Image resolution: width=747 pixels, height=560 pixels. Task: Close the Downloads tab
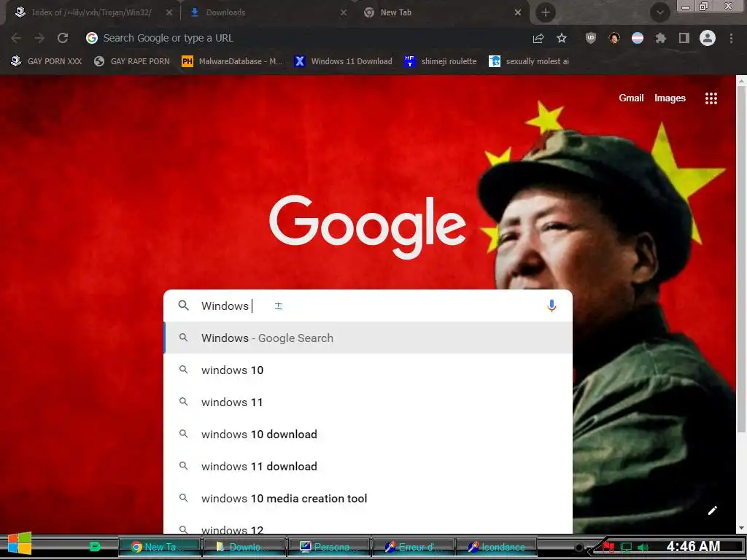click(344, 13)
